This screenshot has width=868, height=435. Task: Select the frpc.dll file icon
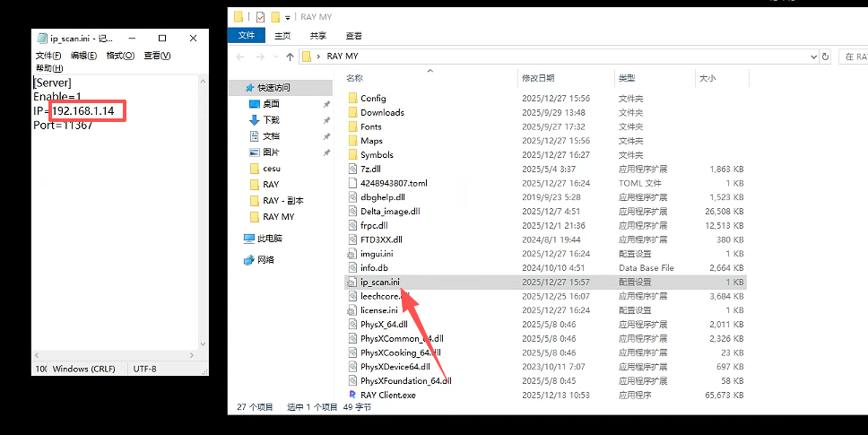coord(352,225)
